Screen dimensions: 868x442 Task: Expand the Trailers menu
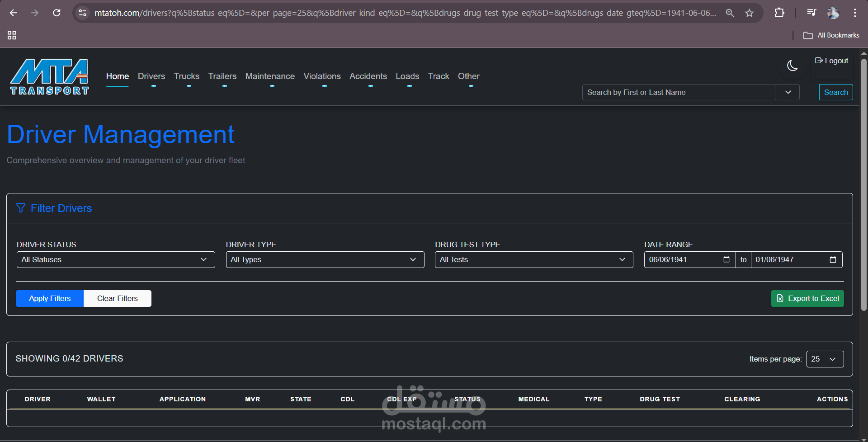pos(222,76)
